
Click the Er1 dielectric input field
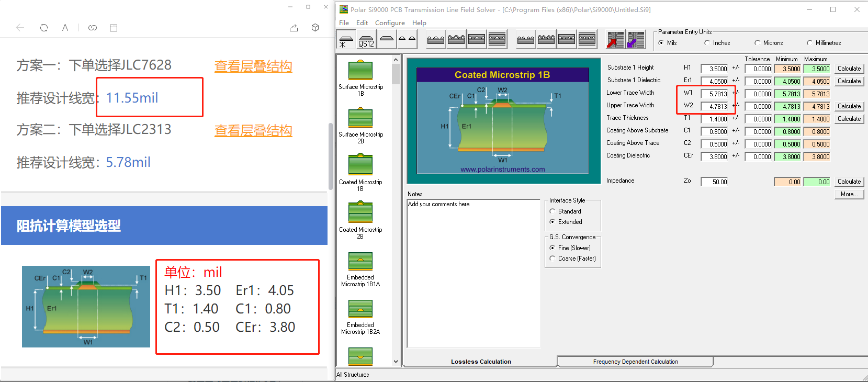(714, 81)
